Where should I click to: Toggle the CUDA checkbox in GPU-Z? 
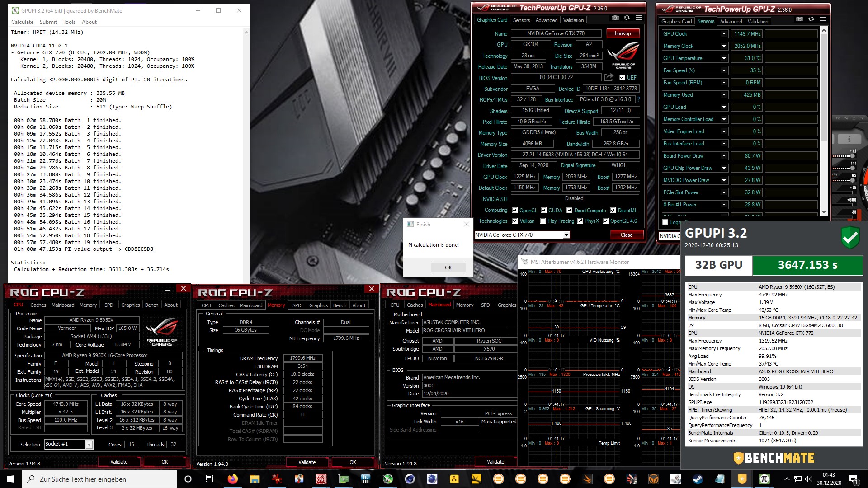pos(543,211)
